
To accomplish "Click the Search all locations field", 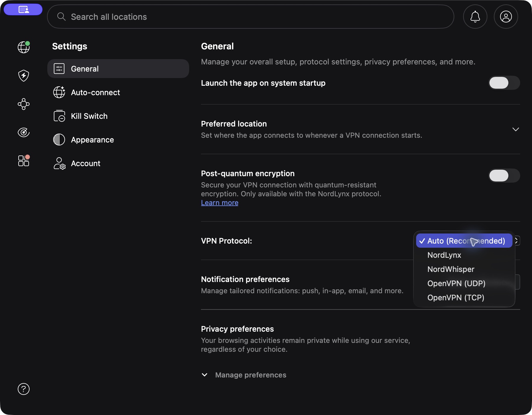I will tap(251, 17).
